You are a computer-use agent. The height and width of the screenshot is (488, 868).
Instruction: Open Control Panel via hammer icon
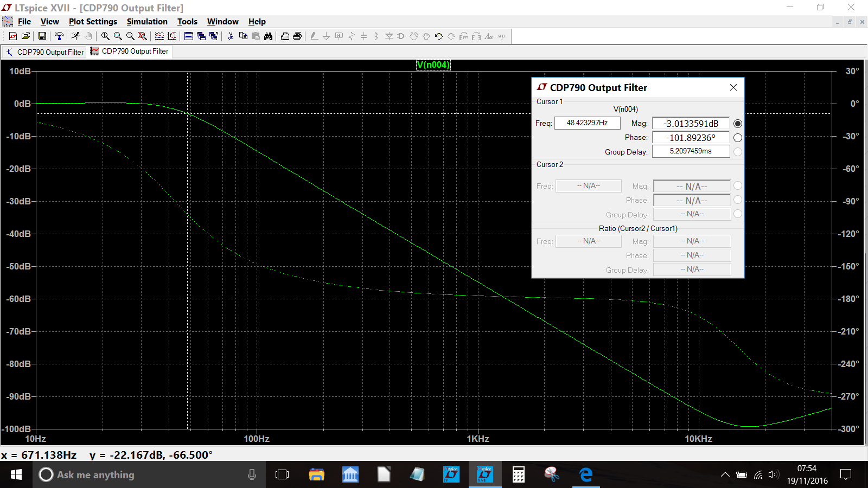(59, 36)
